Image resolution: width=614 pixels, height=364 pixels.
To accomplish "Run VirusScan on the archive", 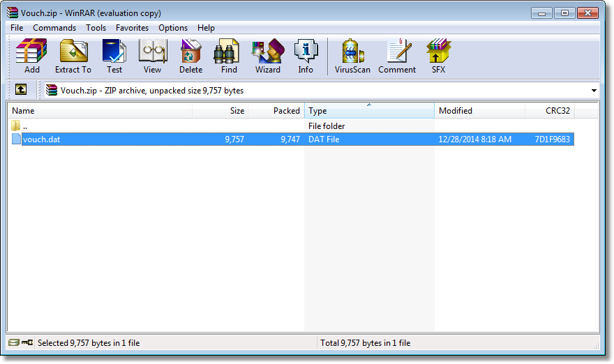I will point(352,56).
